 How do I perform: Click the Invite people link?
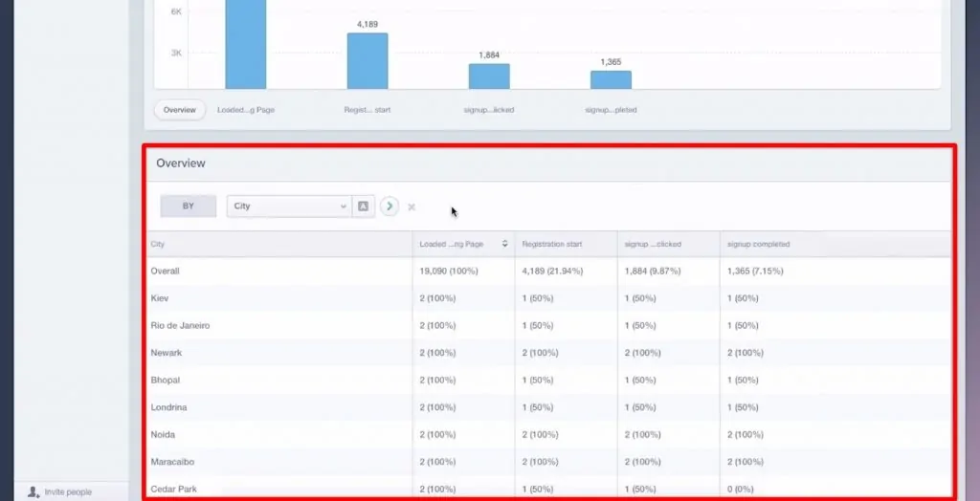pyautogui.click(x=68, y=492)
